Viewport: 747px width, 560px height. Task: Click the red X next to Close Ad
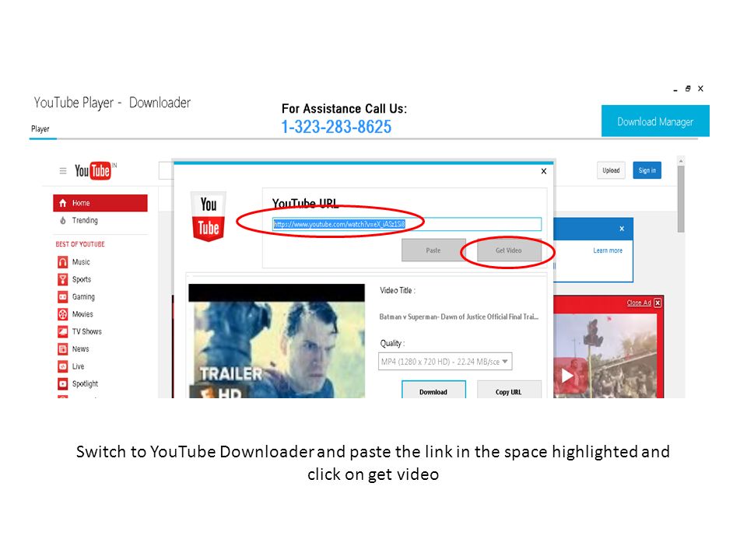point(658,303)
